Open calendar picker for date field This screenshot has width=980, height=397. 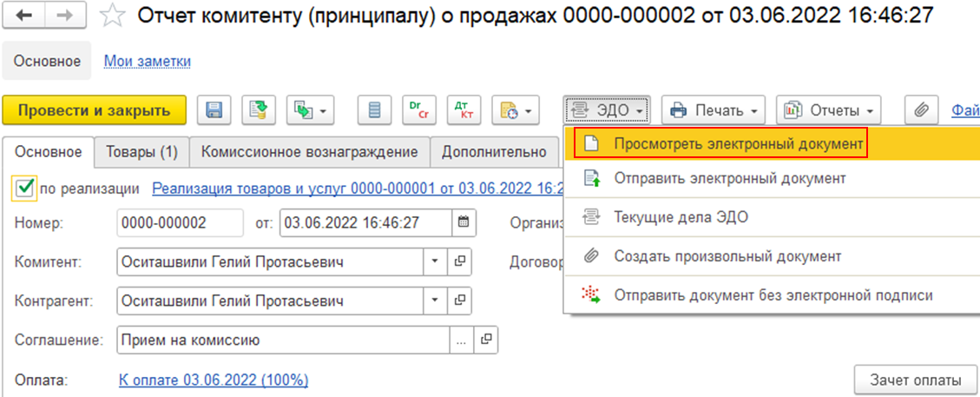[x=464, y=222]
